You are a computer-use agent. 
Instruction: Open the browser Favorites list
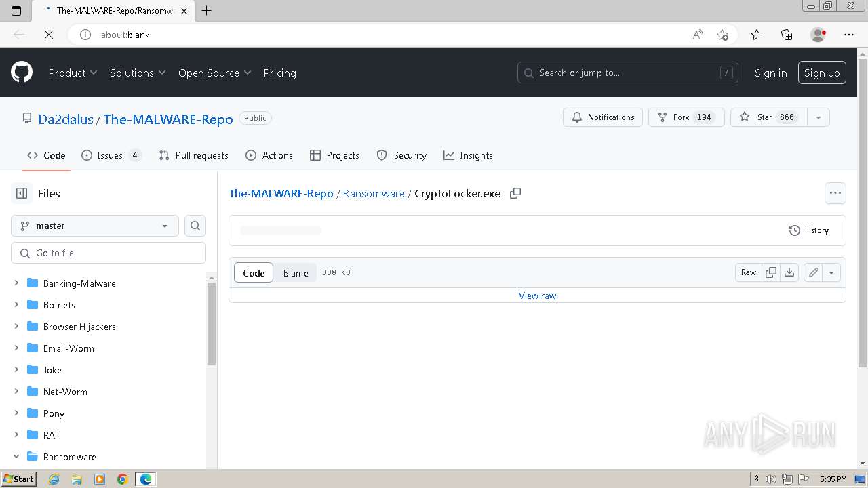tap(757, 35)
